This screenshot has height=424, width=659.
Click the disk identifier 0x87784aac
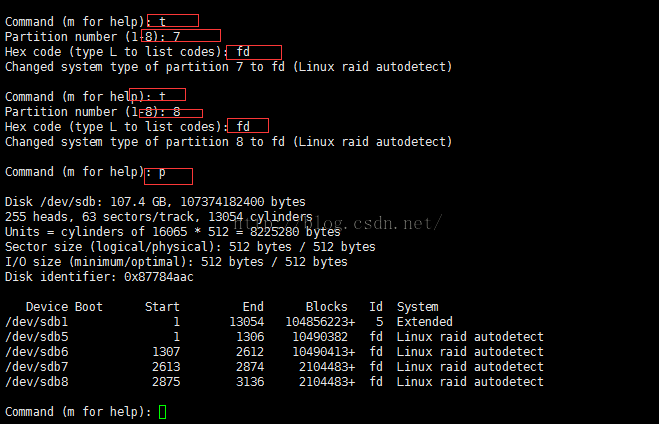(x=159, y=277)
